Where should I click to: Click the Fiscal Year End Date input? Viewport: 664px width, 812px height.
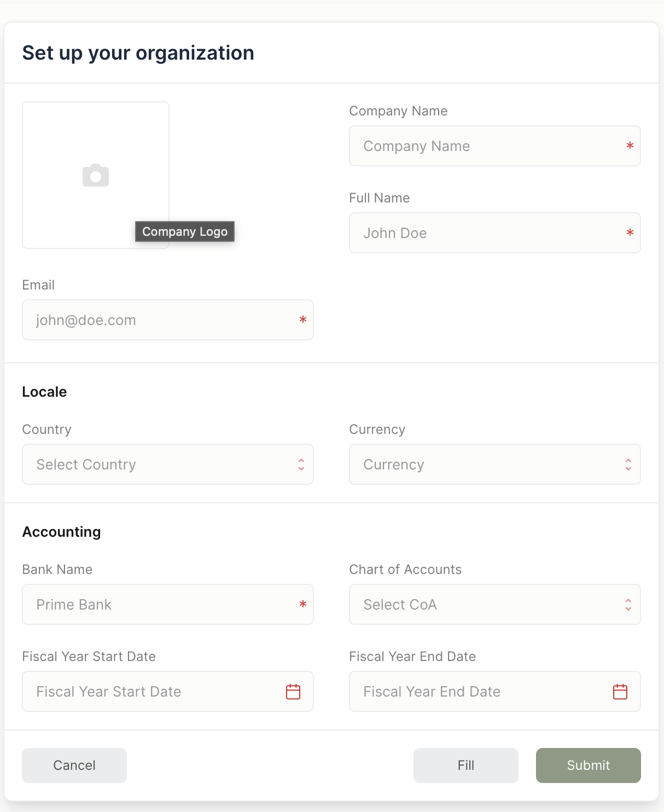(495, 692)
